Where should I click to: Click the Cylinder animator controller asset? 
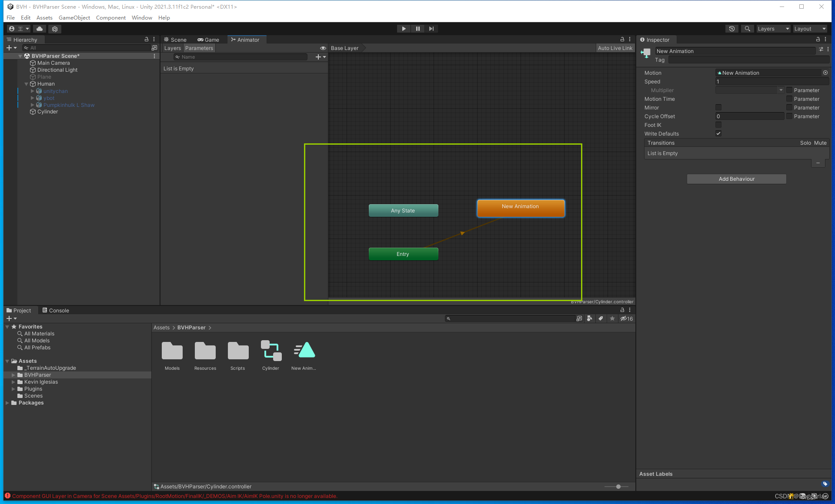(271, 351)
